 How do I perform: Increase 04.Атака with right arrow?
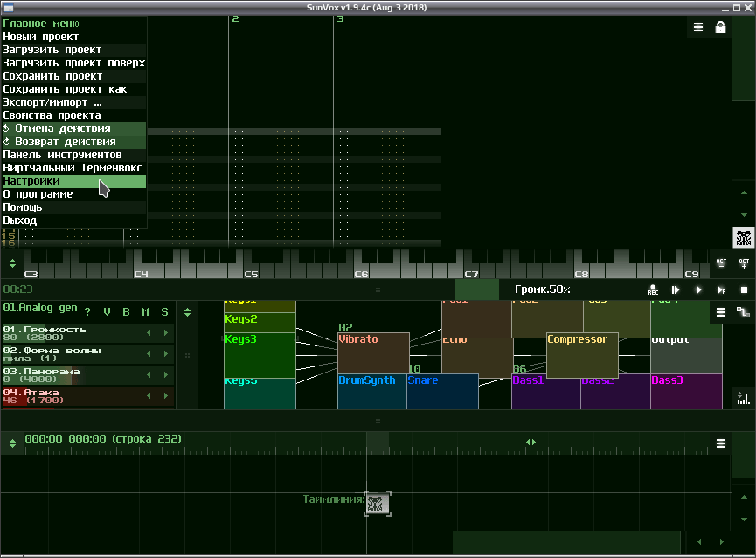166,396
